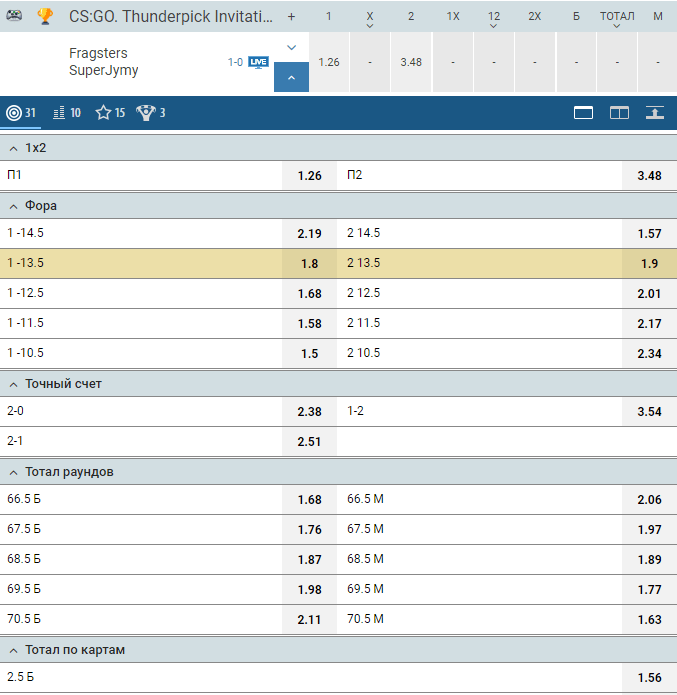This screenshot has width=677, height=695.
Task: Collapse the Тотал раундов section
Action: tap(13, 473)
